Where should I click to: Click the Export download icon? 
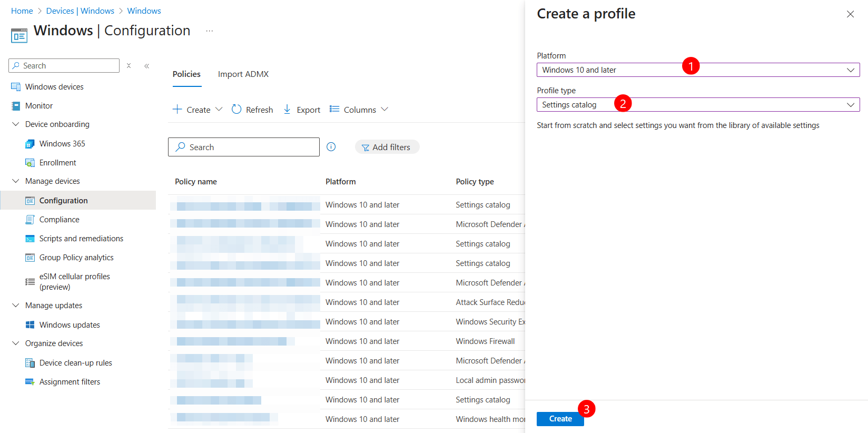click(x=287, y=109)
